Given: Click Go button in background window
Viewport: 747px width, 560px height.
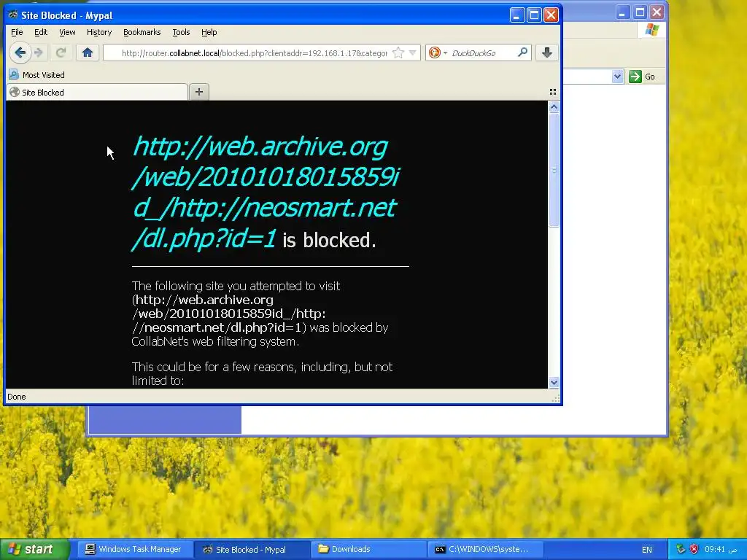Looking at the screenshot, I should tap(642, 76).
